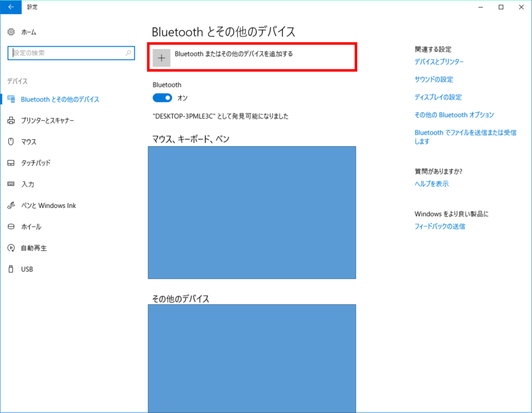
Task: Open Home via the gear icon
Action: pos(11,32)
